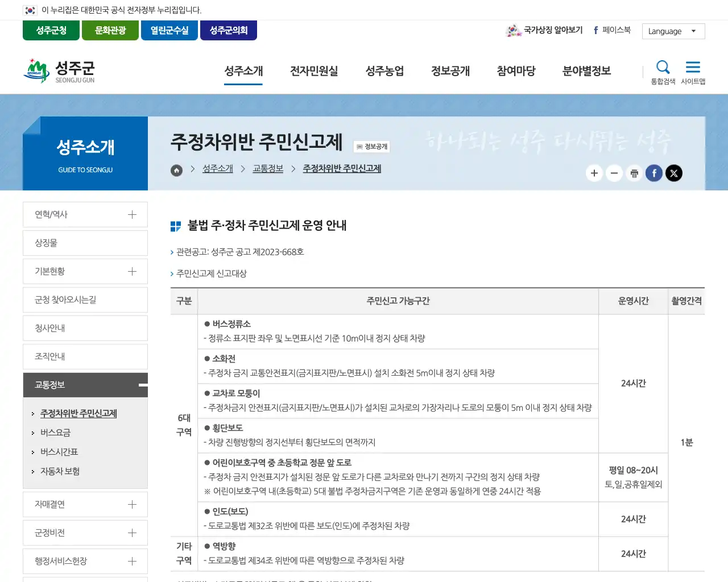Open the 정보공개 main menu
728x582 pixels.
[450, 71]
